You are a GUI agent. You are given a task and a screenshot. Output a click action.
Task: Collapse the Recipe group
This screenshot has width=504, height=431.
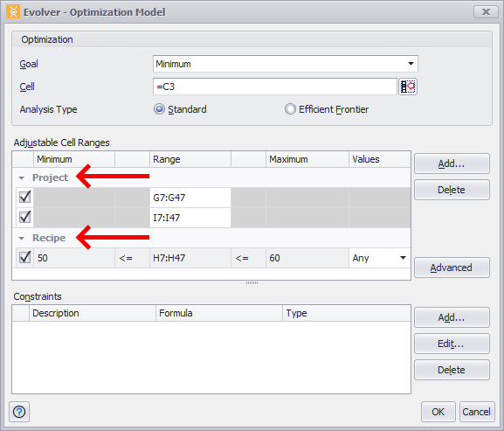22,239
